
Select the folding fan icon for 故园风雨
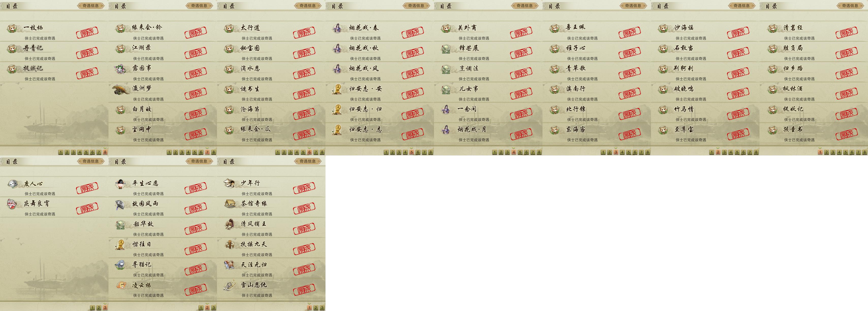(x=121, y=204)
